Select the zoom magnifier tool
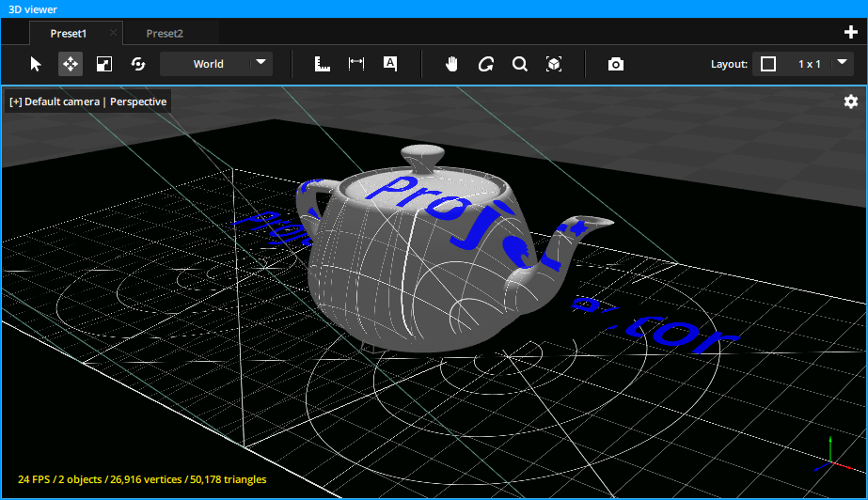Viewport: 868px width, 500px height. (x=519, y=64)
